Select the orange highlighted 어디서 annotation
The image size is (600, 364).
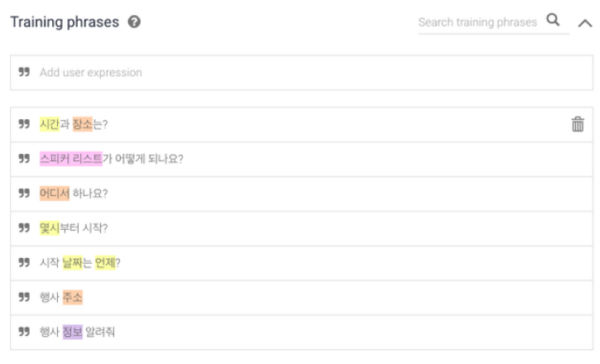55,194
